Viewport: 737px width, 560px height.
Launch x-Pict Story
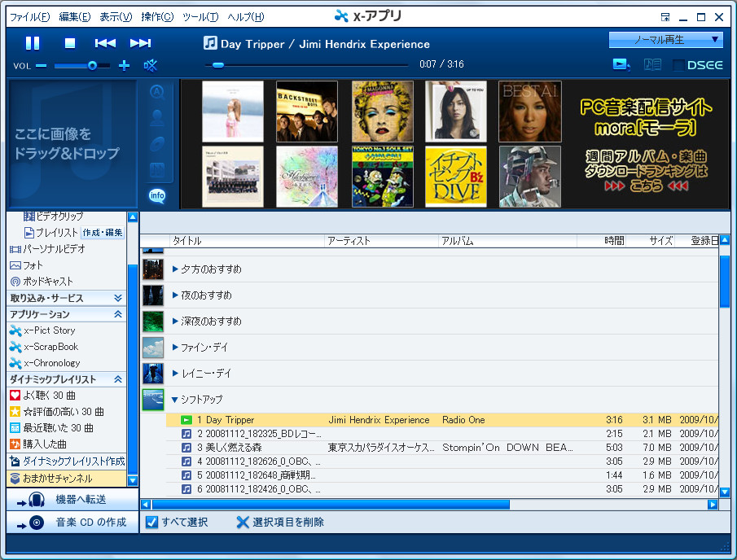[42, 330]
